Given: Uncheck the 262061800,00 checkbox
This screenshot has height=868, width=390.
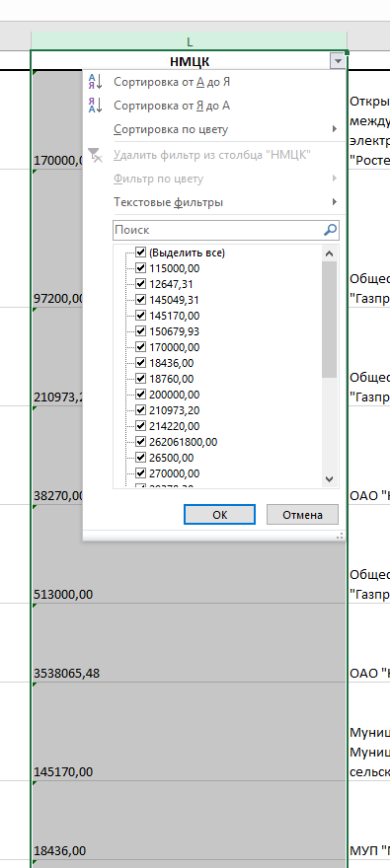Looking at the screenshot, I should (141, 442).
